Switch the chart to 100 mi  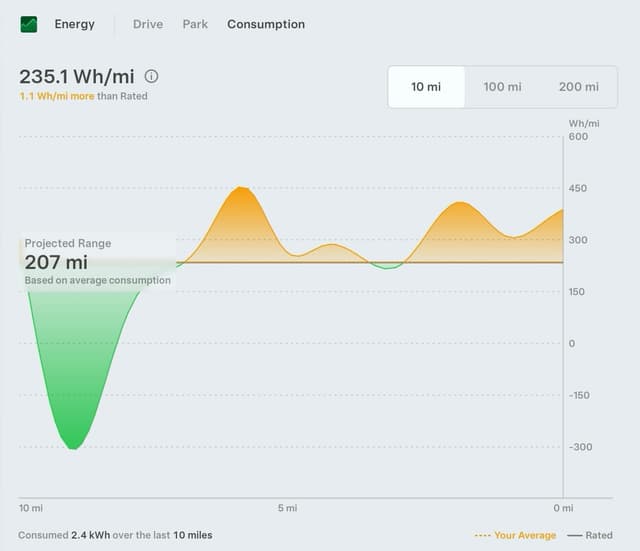[x=502, y=87]
